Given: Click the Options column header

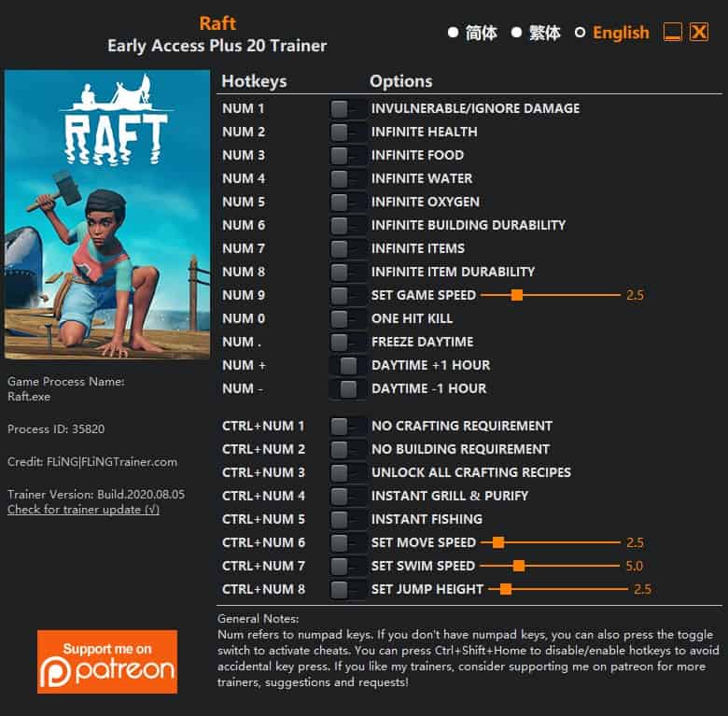Looking at the screenshot, I should [401, 81].
